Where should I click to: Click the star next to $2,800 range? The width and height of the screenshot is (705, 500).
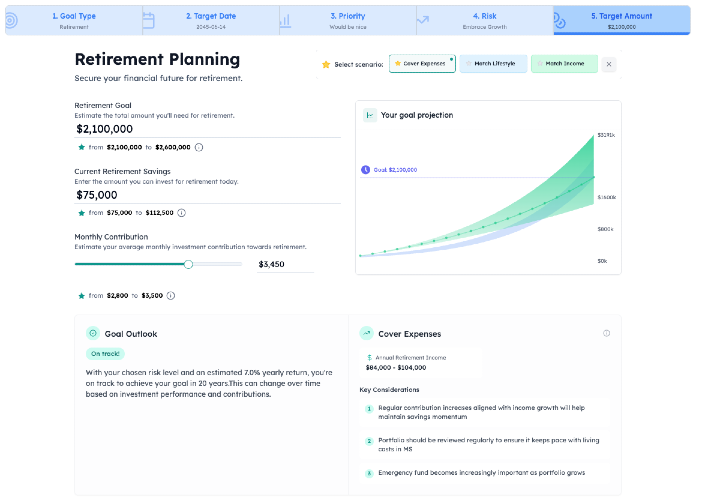click(x=81, y=296)
